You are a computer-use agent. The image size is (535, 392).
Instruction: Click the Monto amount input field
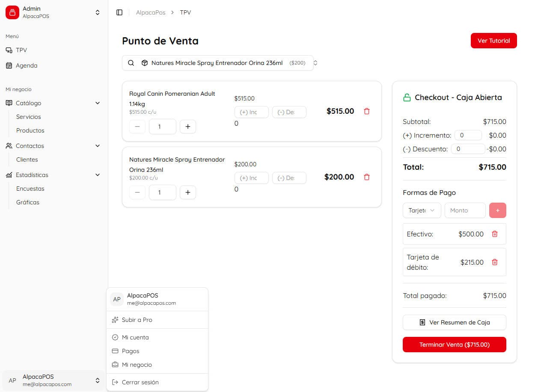[x=465, y=210]
